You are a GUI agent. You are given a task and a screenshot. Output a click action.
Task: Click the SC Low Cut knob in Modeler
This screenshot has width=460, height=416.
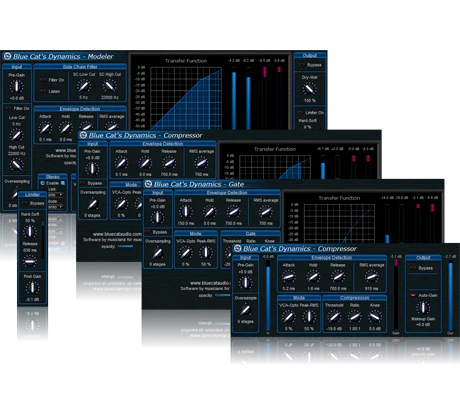(x=84, y=86)
